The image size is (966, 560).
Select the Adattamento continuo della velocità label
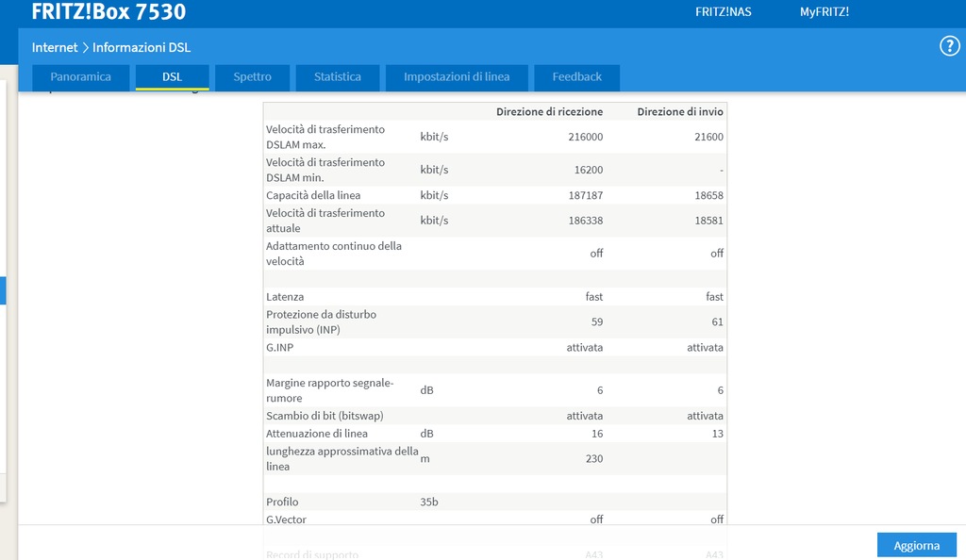[334, 254]
